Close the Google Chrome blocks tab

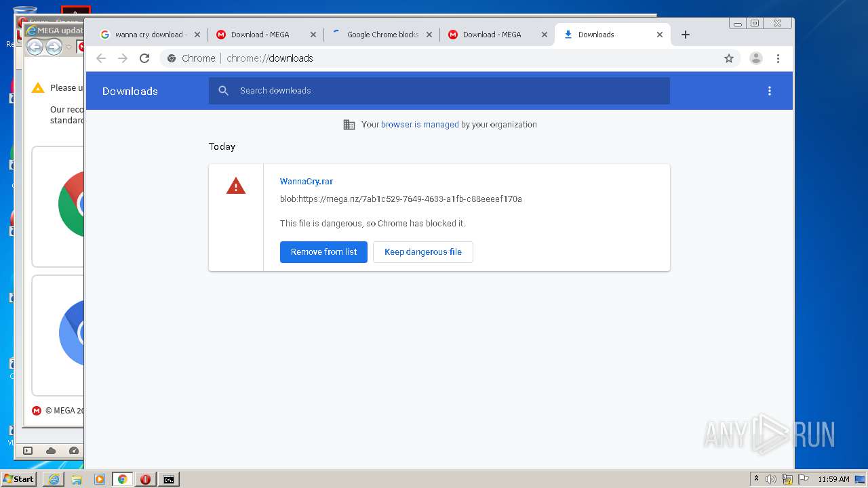click(x=429, y=35)
